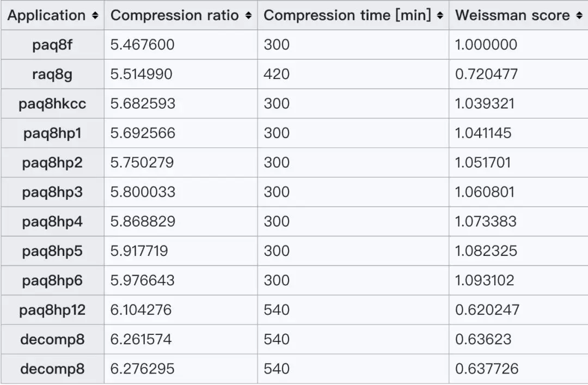Click the Weissman score 0.63623 cell
This screenshot has height=385, width=588.
(x=519, y=340)
